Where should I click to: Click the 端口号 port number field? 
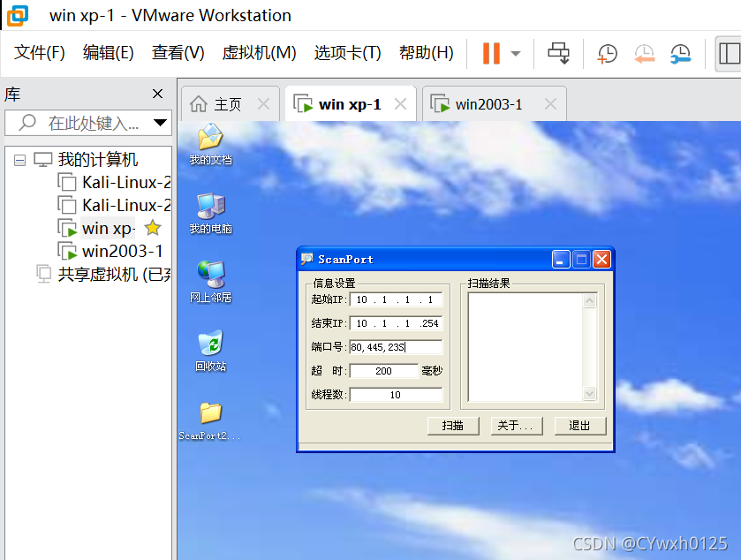(396, 347)
